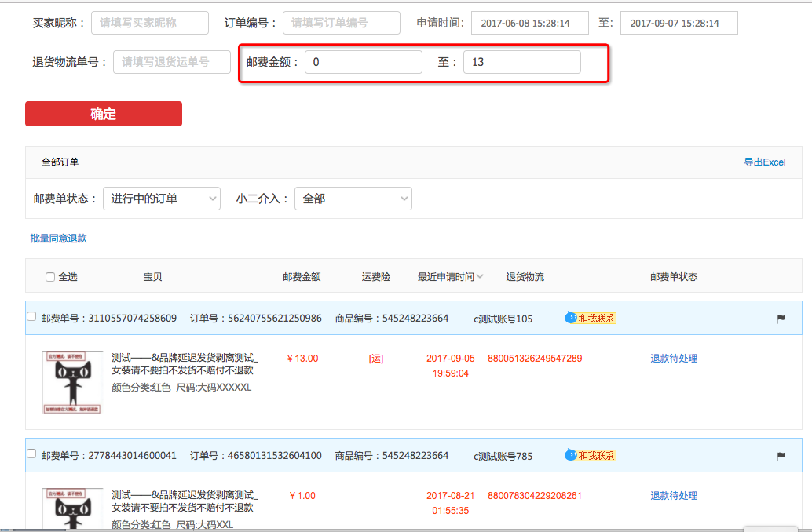Click 和我联系 chat icon for c测试账号785
812x532 pixels.
591,455
